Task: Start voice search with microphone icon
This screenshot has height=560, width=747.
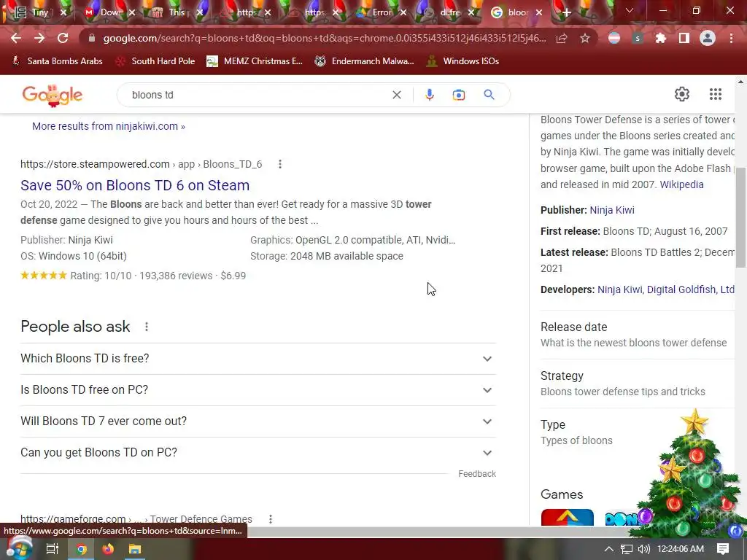Action: 429,95
